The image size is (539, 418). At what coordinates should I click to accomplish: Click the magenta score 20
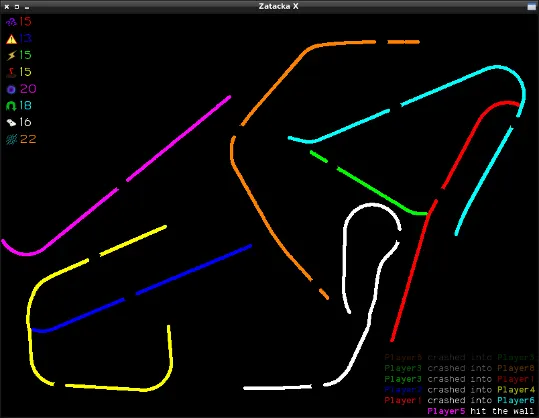pyautogui.click(x=28, y=89)
